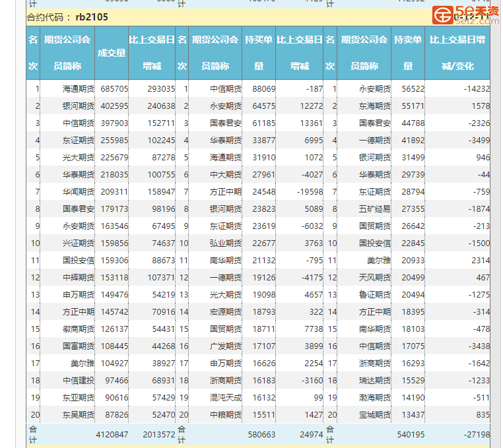
Task: Select 宏源期货 in long ranking
Action: 226,312
